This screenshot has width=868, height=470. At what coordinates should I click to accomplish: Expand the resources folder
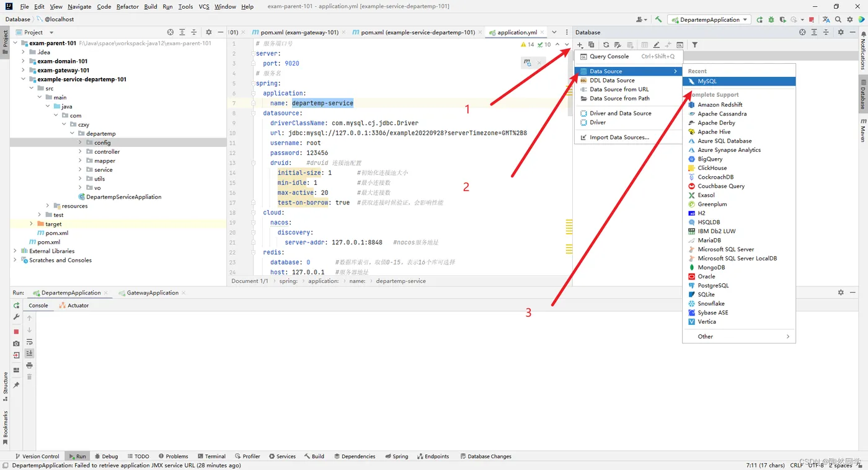click(x=48, y=206)
